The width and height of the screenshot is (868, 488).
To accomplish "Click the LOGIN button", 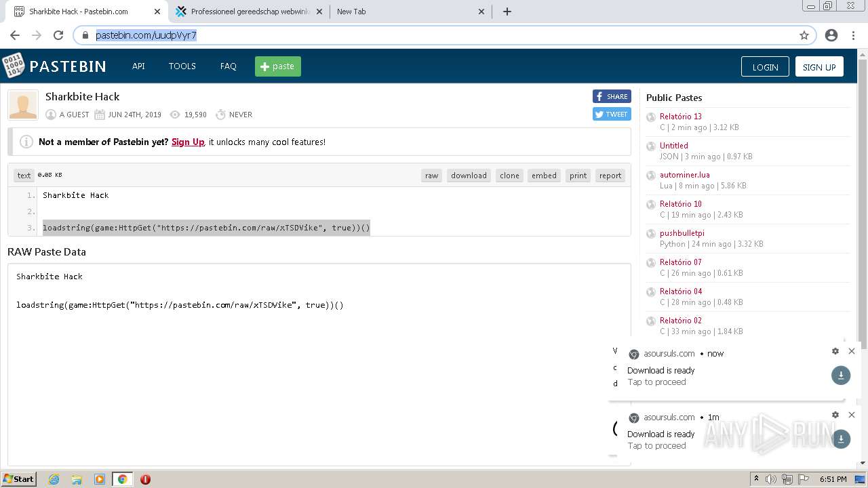I will click(x=765, y=66).
